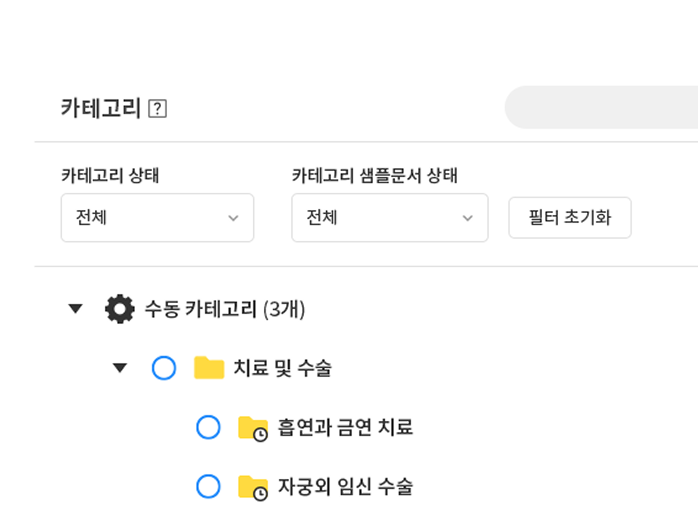Image resolution: width=698 pixels, height=530 pixels.
Task: Click the yellow folder icon for 치료 및 수술
Action: point(209,368)
